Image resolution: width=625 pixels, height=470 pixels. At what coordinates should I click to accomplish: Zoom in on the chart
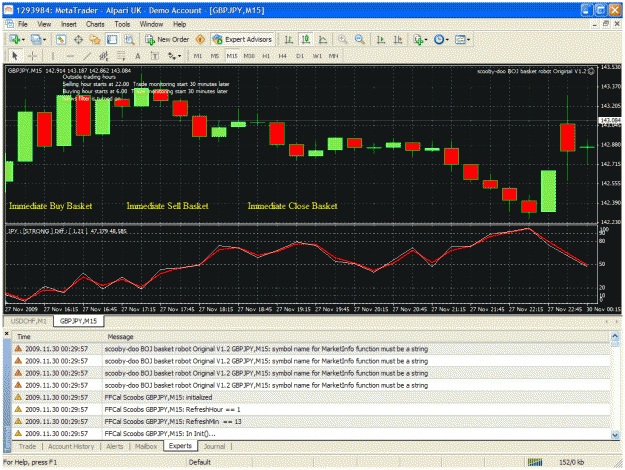342,39
